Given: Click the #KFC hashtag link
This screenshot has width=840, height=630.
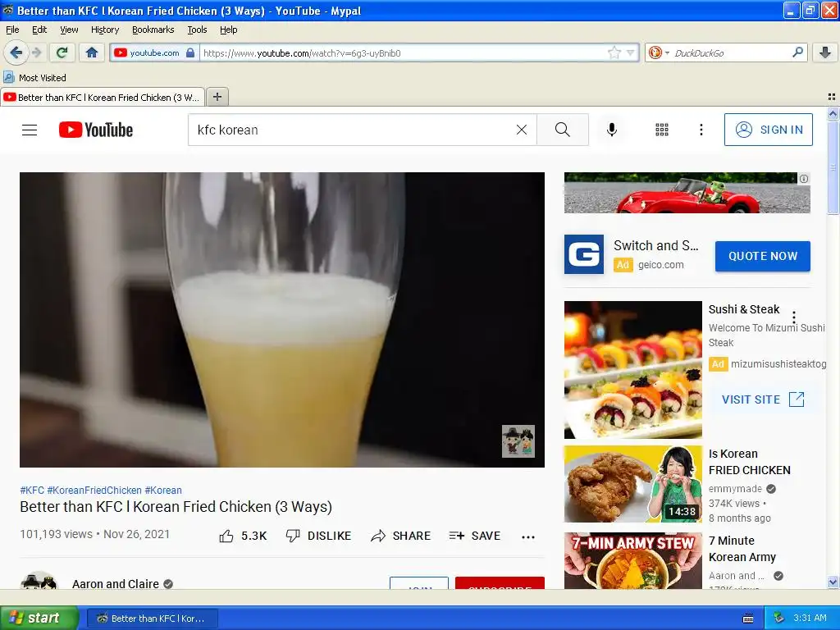Looking at the screenshot, I should 32,491.
